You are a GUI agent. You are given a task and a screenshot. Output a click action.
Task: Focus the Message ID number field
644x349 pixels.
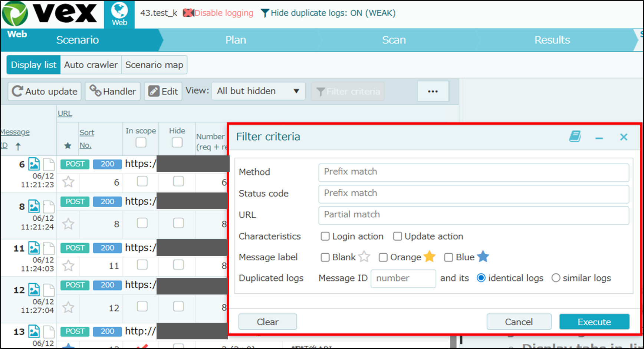(403, 279)
